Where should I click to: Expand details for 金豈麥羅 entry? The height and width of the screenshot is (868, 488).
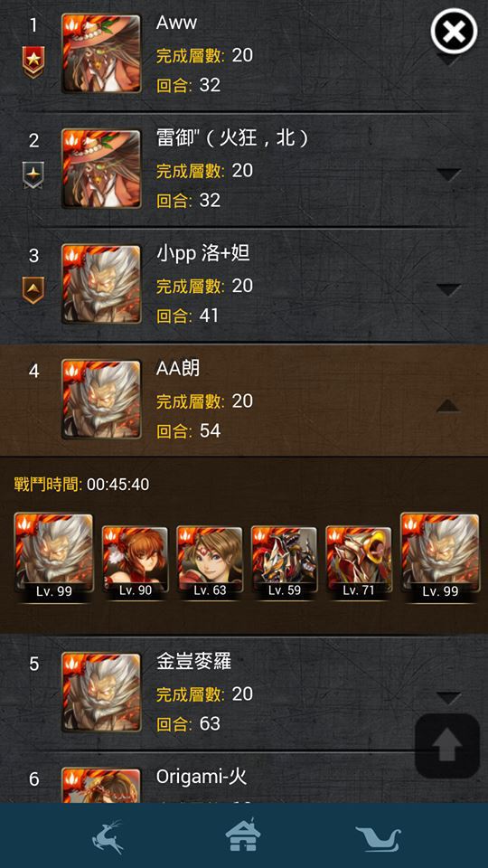pos(448,697)
